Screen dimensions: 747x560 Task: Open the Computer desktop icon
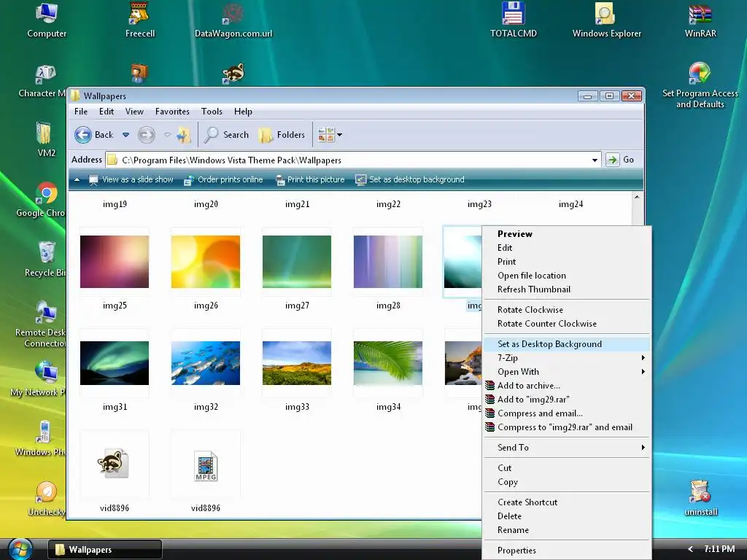coord(46,20)
